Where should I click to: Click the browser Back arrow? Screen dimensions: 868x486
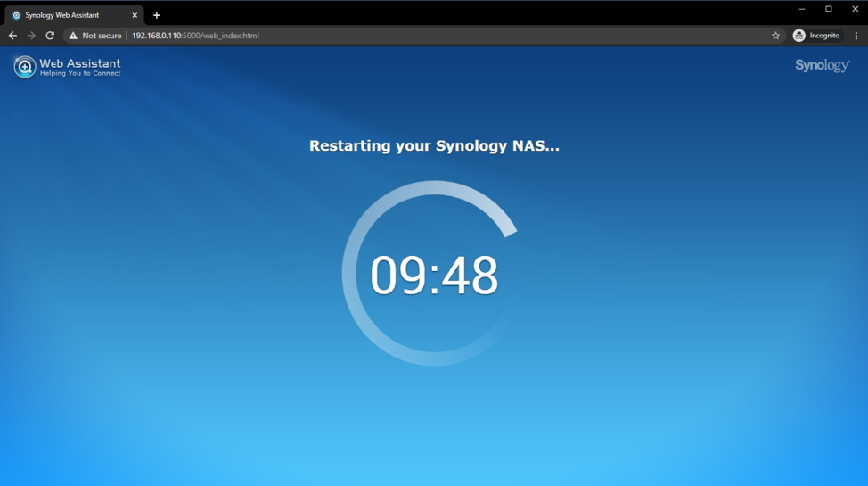(x=12, y=36)
